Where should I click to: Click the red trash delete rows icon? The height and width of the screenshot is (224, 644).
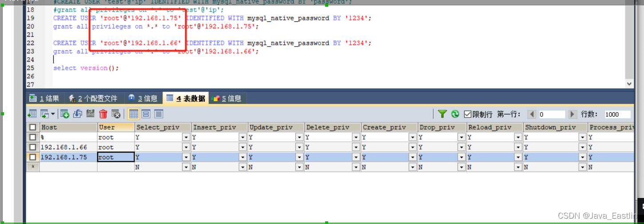(x=103, y=114)
